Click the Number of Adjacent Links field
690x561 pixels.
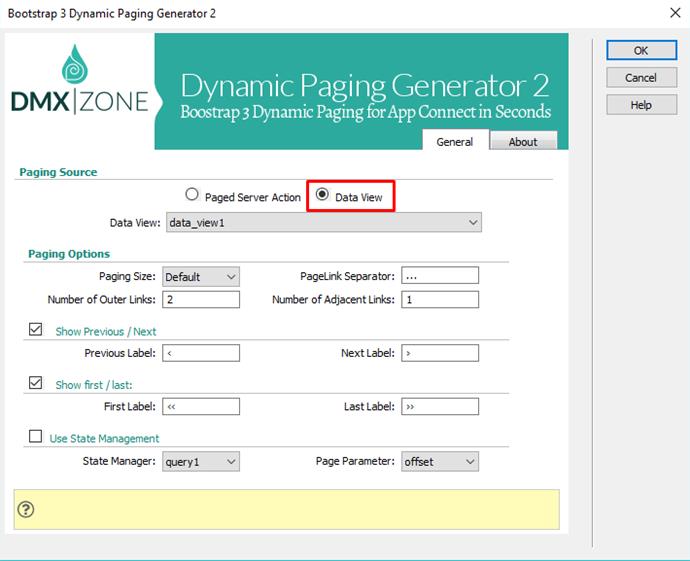pos(440,299)
